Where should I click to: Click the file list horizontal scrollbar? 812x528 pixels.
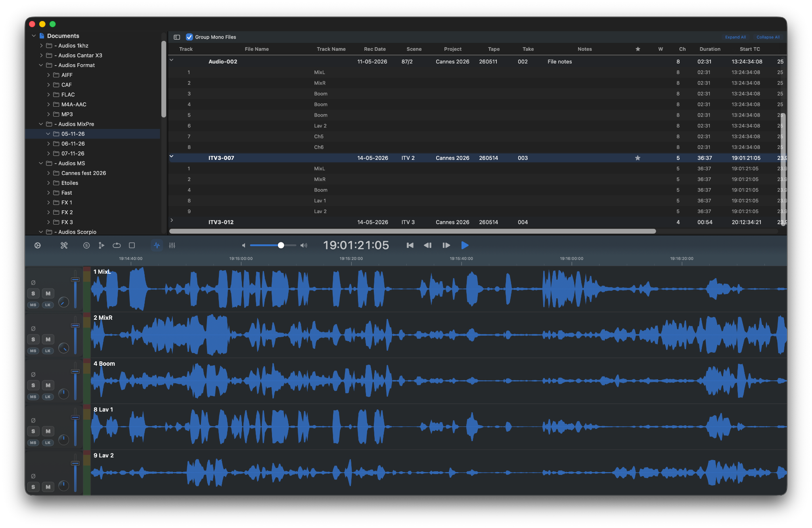coord(412,231)
